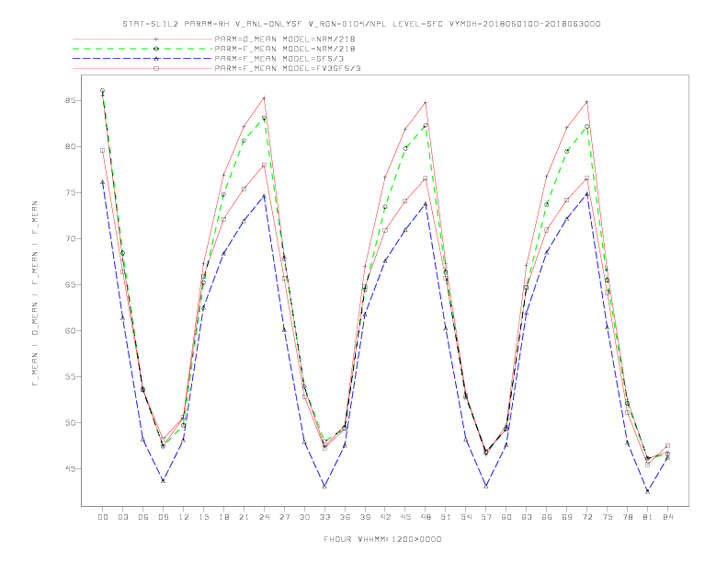Click the blue GFS triangle data point at hour 33
This screenshot has width=728, height=563.
coord(324,487)
